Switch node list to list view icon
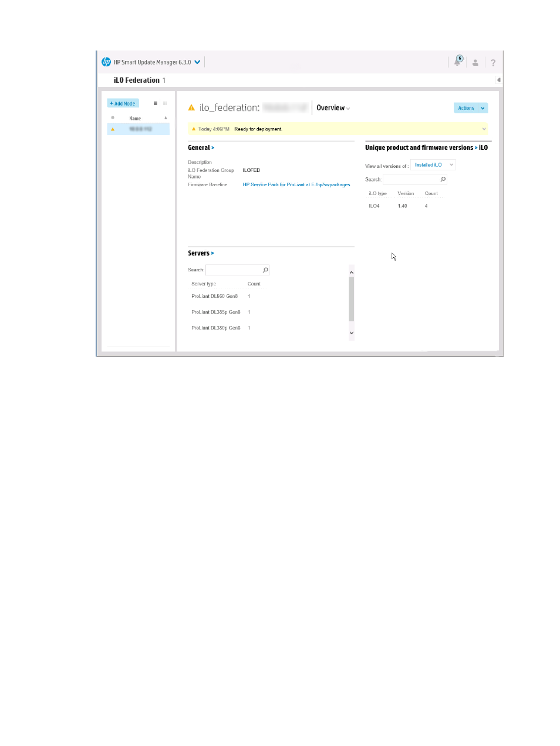The image size is (560, 746). 156,103
